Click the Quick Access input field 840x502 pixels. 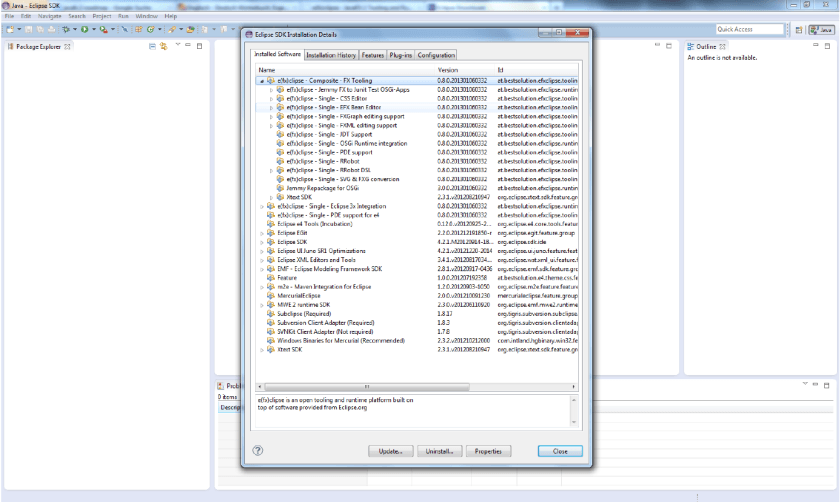pos(750,29)
